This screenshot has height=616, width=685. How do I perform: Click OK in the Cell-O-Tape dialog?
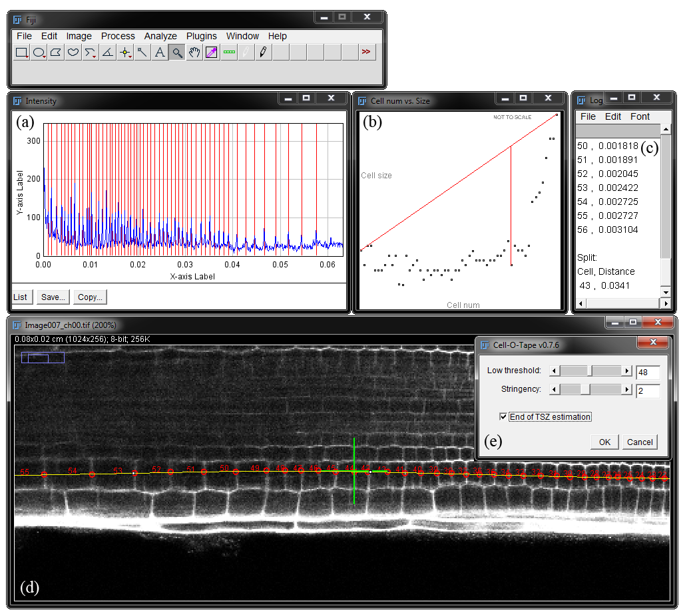(604, 442)
